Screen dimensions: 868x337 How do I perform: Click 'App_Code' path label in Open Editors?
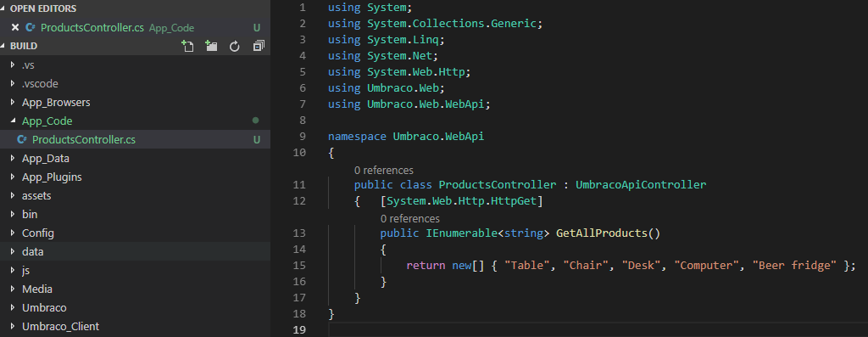pos(171,28)
